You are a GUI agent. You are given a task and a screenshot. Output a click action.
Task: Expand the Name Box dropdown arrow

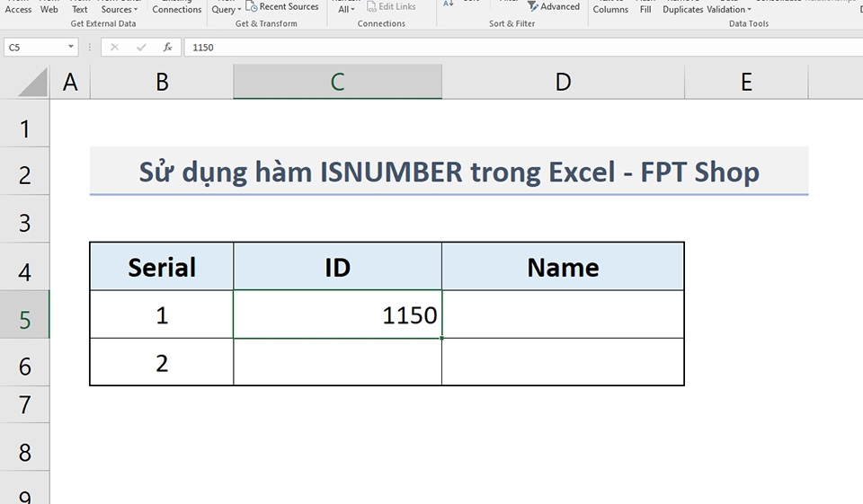click(71, 47)
